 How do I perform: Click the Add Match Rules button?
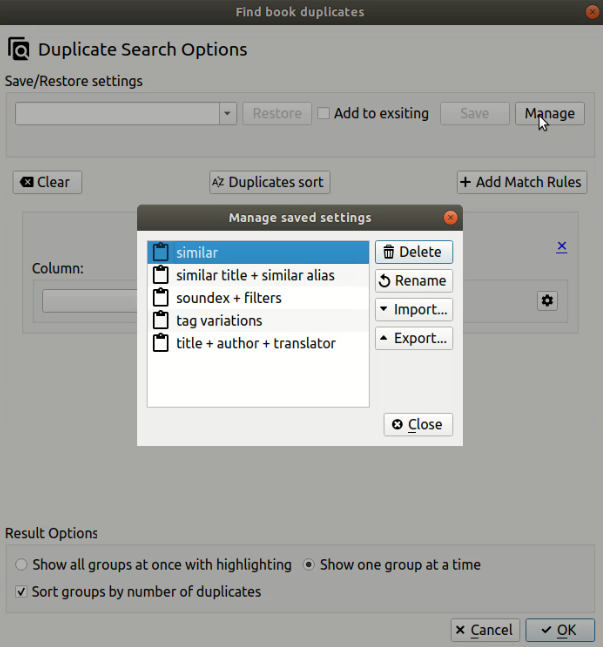coord(521,182)
